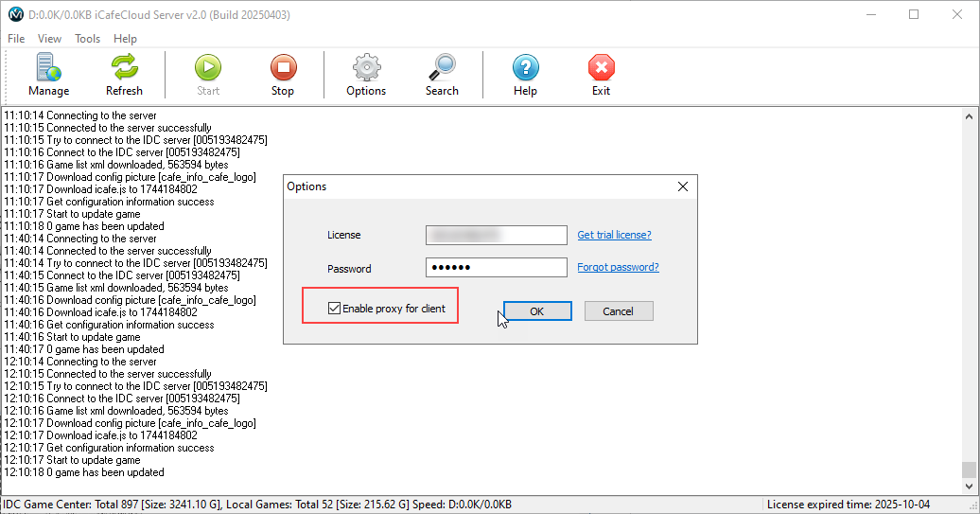Click the Manage toolbar icon
Image resolution: width=980 pixels, height=514 pixels.
pos(48,68)
